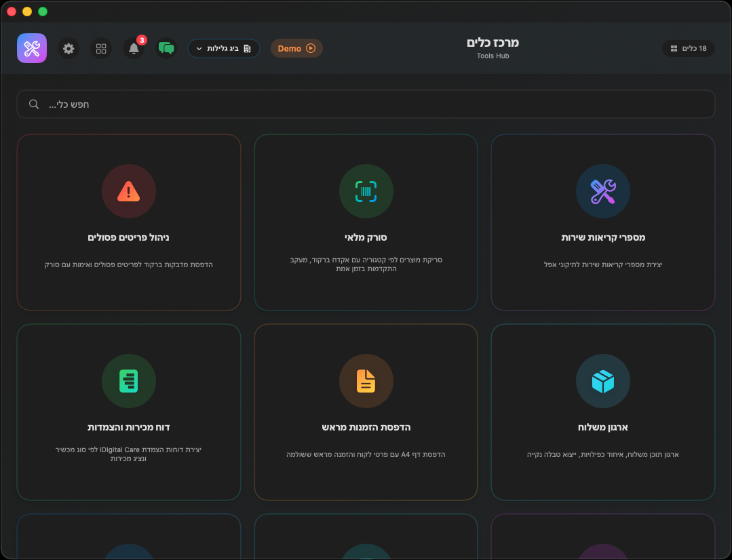Open the notifications bell showing 3 alerts
Screen dimensions: 732x560
(x=134, y=48)
